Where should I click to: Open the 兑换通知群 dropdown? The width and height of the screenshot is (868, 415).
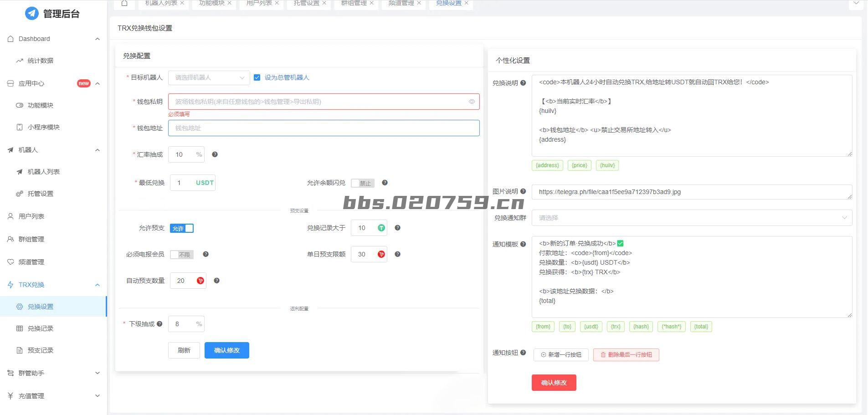691,218
